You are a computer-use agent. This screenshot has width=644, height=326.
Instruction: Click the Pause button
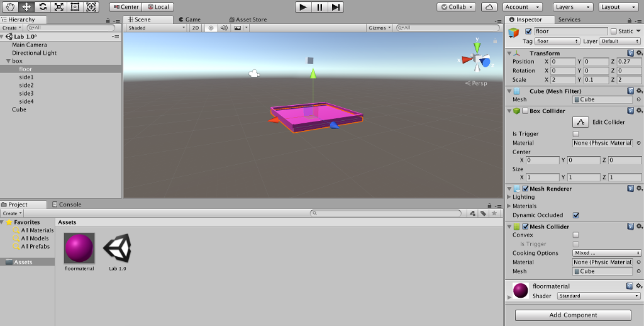pyautogui.click(x=319, y=7)
